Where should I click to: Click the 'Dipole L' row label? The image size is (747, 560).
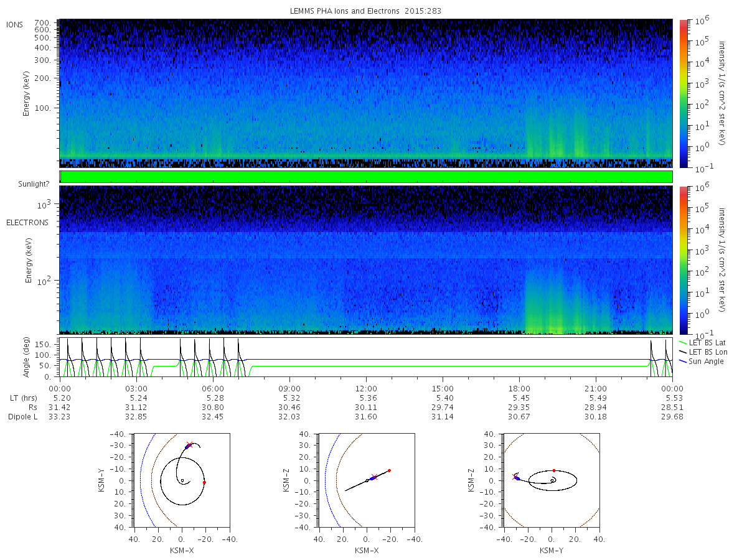click(22, 417)
